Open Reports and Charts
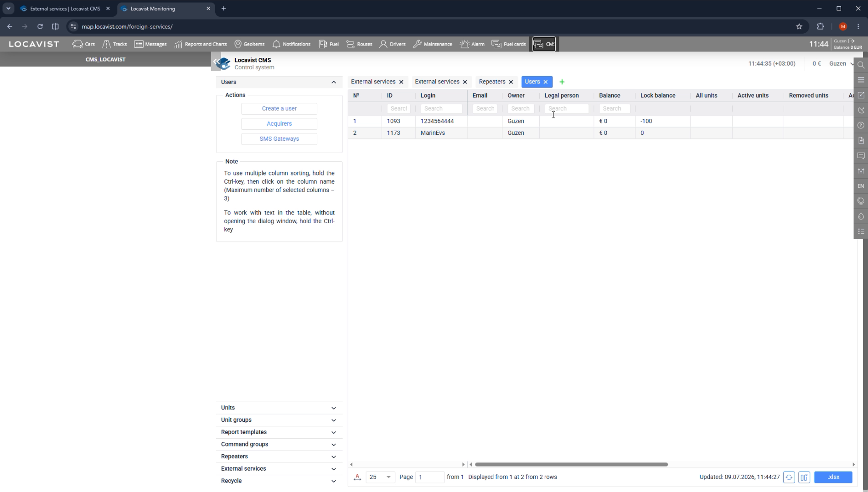 tap(200, 44)
